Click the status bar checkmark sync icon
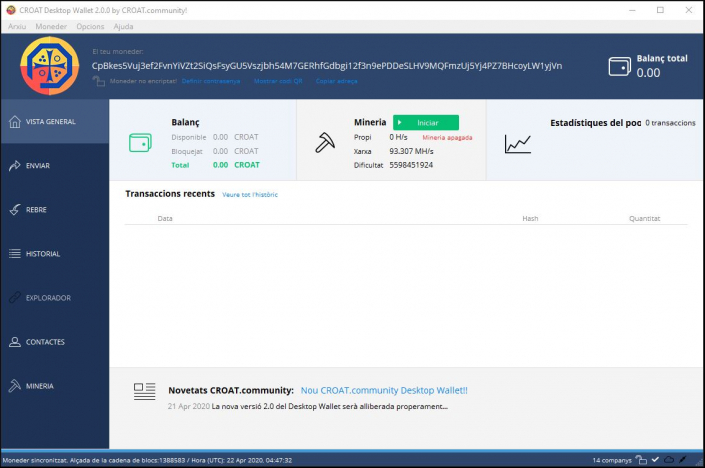Screen dimensions: 705x468 [x=655, y=459]
